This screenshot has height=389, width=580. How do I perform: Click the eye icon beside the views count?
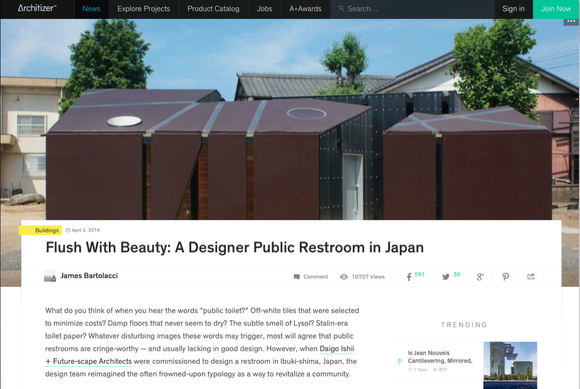click(344, 277)
